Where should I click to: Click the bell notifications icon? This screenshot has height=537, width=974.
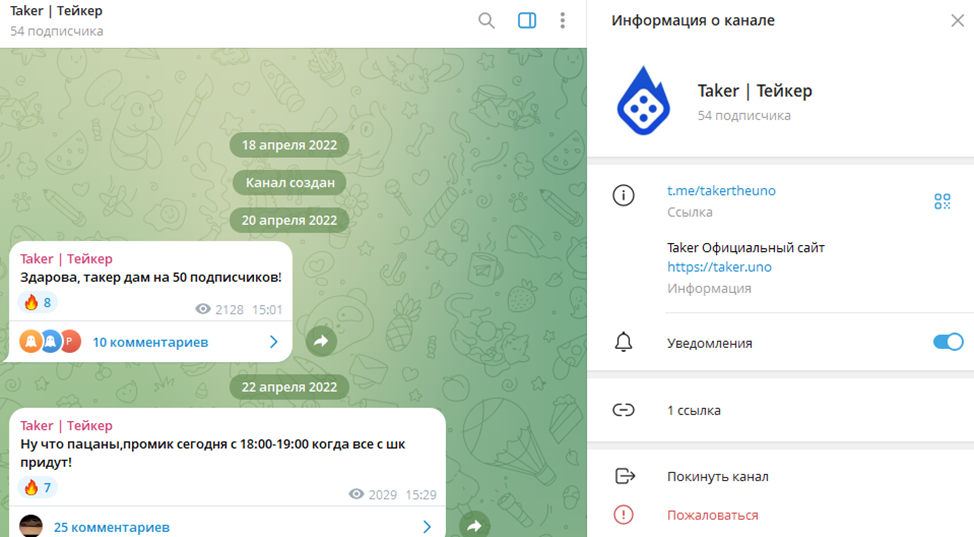623,342
